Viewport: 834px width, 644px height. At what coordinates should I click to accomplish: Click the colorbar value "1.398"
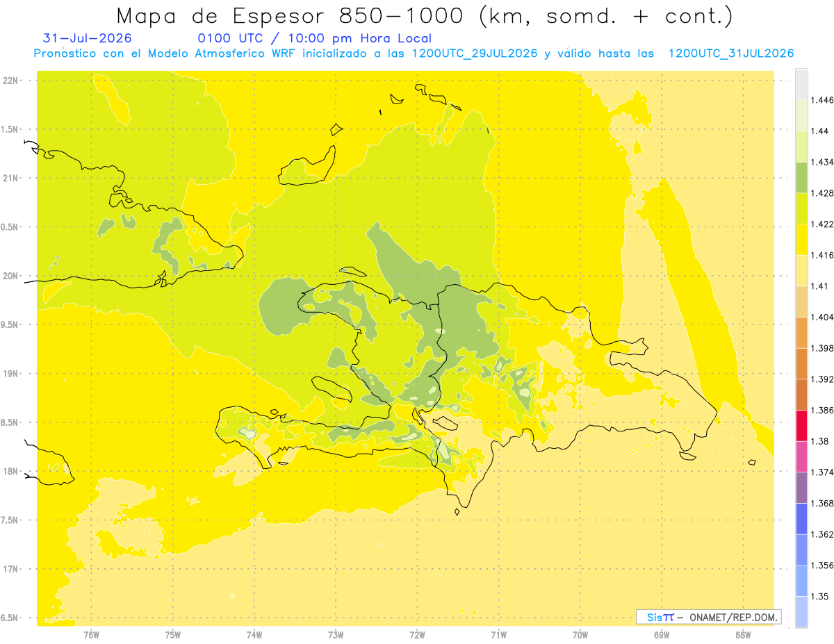(x=822, y=348)
